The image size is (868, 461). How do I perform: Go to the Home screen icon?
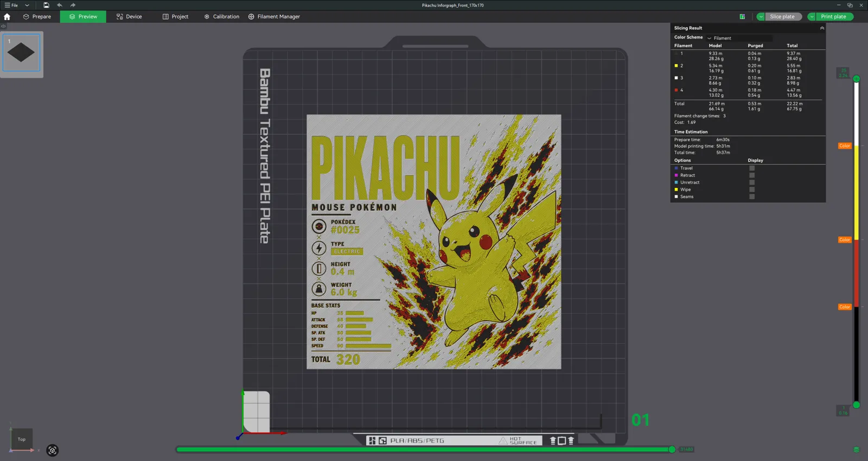pos(7,17)
